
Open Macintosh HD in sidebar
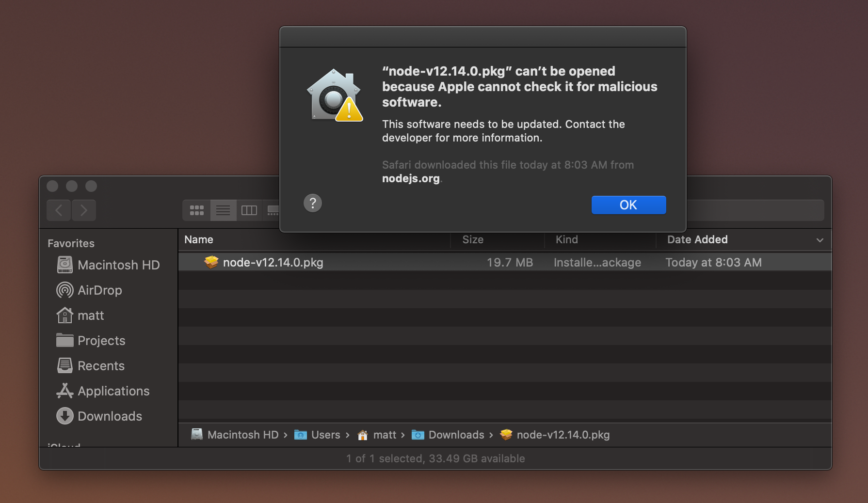108,265
